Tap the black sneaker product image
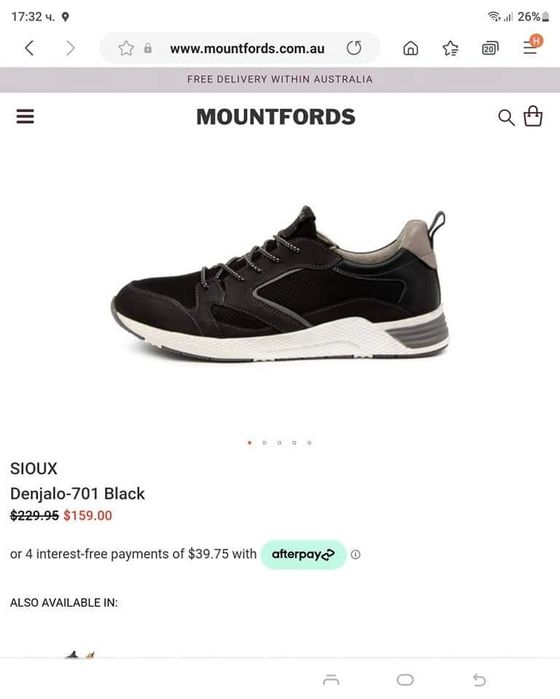560x699 pixels. click(x=280, y=284)
